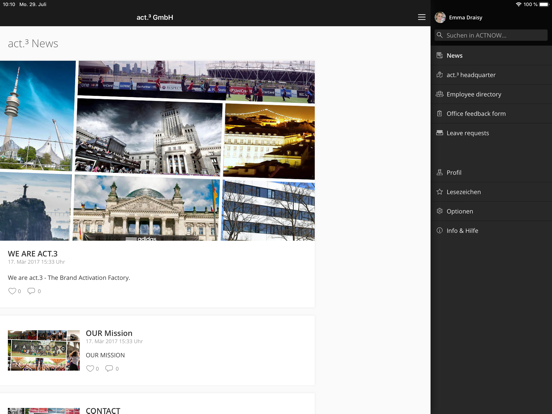Like the OUR Mission post
The image size is (552, 414).
click(x=90, y=368)
